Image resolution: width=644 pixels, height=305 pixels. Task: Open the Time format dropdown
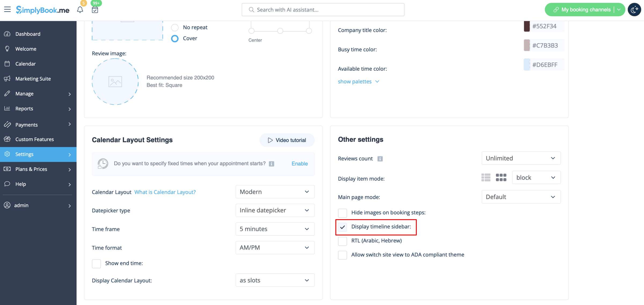(x=275, y=248)
